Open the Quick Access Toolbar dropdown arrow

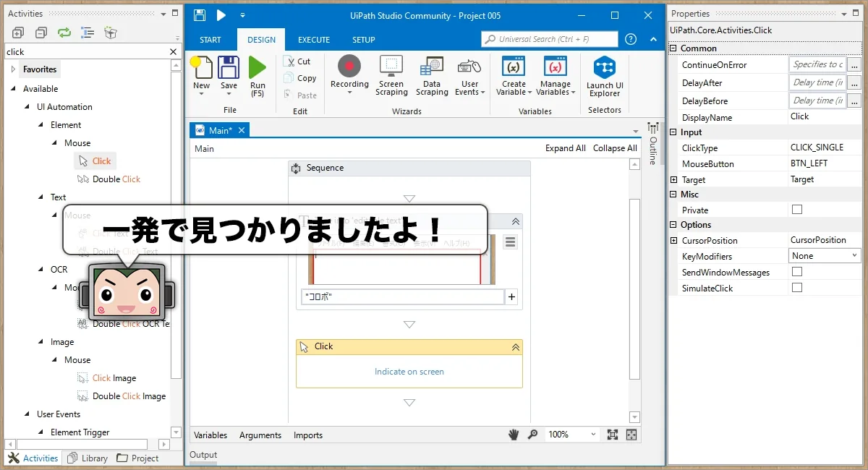[242, 15]
